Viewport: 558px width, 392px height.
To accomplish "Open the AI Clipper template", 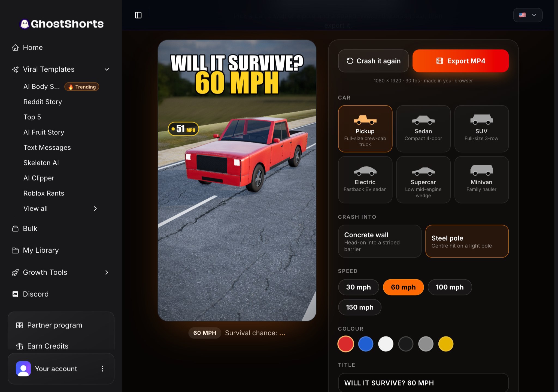I will click(39, 178).
